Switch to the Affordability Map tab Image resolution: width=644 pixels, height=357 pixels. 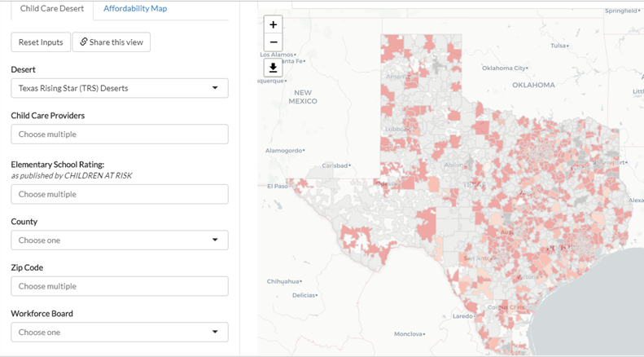click(x=135, y=9)
